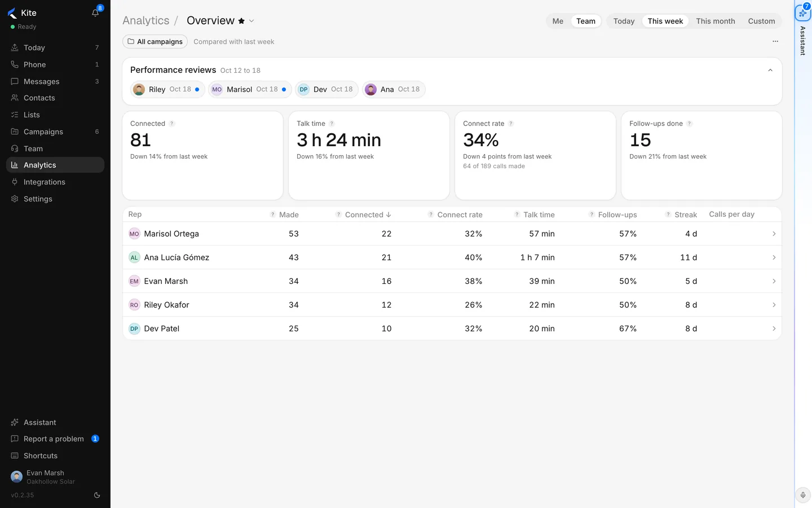Open Today in the sidebar
The image size is (812, 508).
[x=55, y=47]
